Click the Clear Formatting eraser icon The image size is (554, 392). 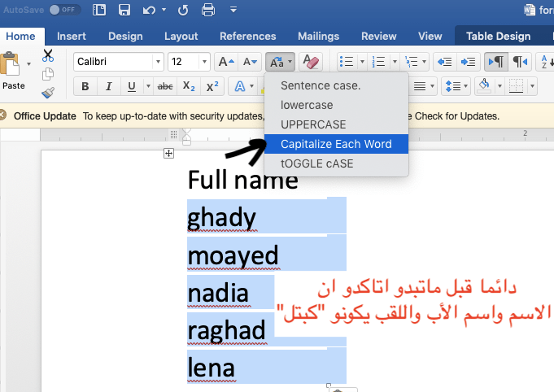310,62
